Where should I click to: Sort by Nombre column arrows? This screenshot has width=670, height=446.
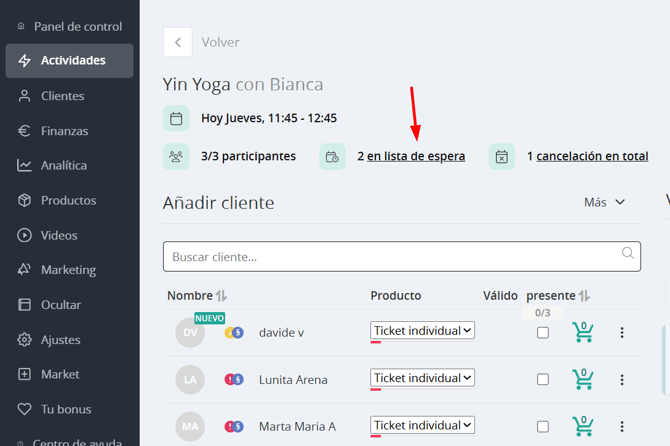tap(221, 296)
